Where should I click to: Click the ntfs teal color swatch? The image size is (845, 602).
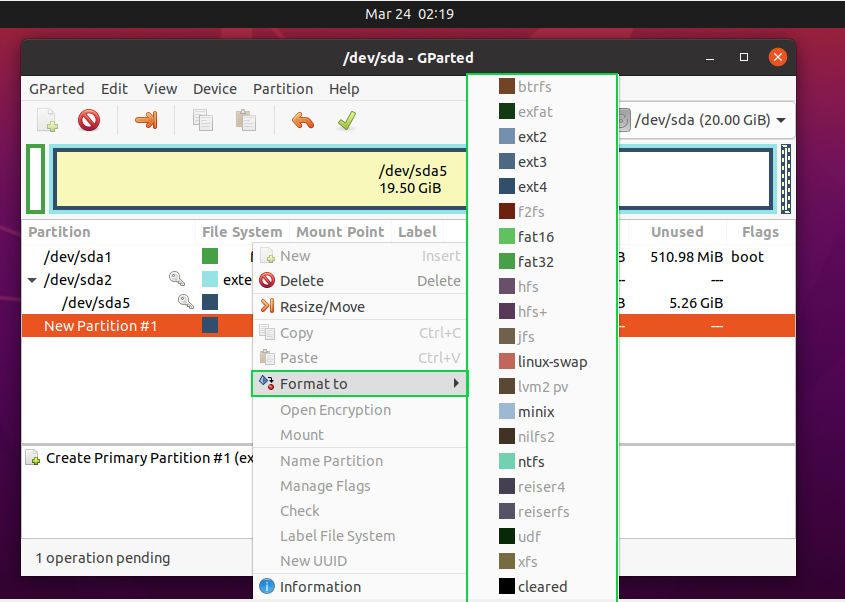[507, 461]
